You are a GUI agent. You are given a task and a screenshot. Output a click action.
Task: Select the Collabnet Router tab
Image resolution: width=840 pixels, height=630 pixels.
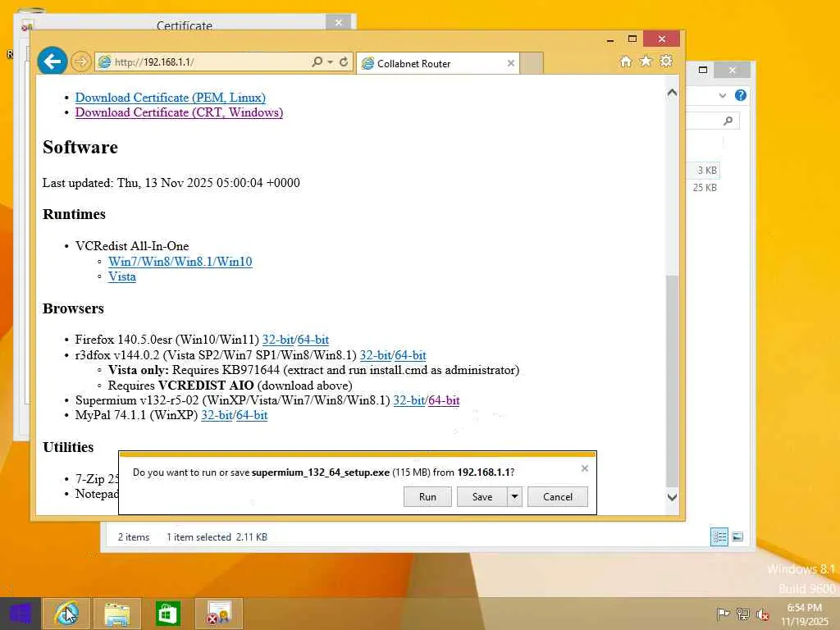(438, 63)
